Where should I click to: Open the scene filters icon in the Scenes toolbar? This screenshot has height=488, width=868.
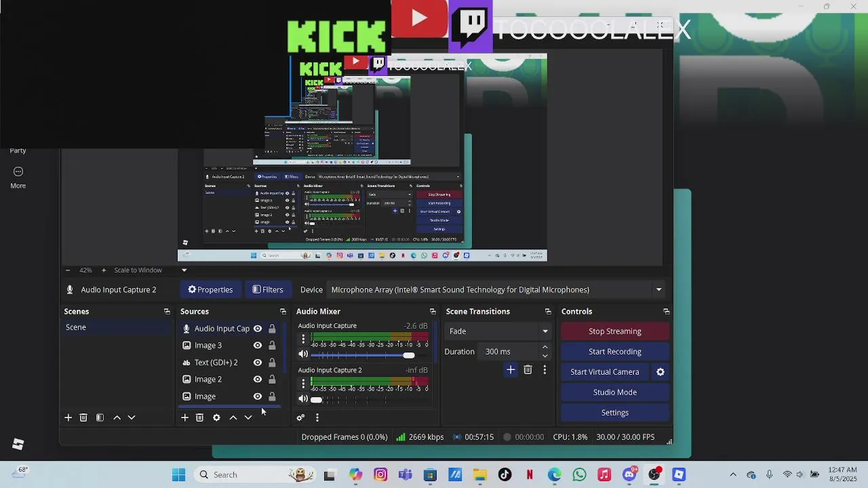[100, 418]
